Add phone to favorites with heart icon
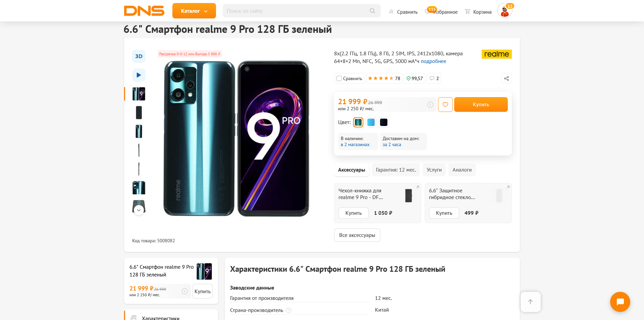644x320 pixels. coord(445,105)
